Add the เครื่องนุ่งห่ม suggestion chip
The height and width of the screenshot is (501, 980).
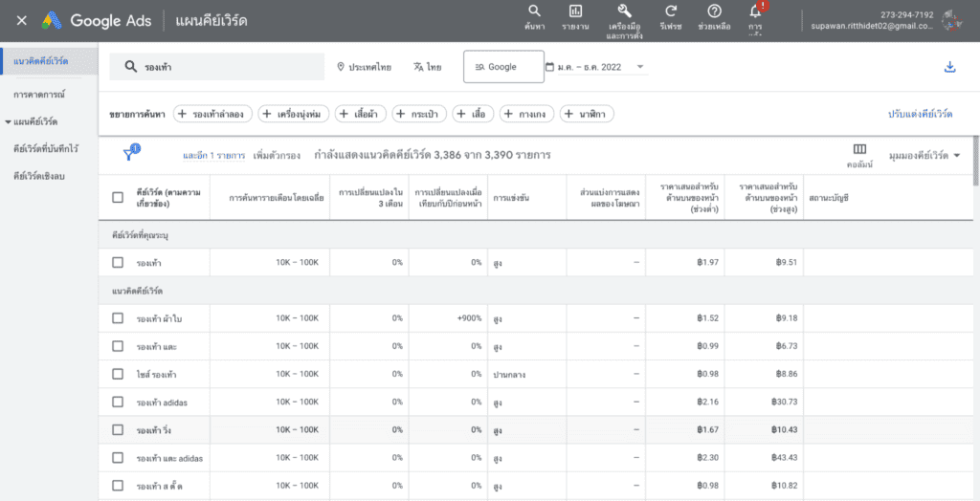tap(293, 114)
